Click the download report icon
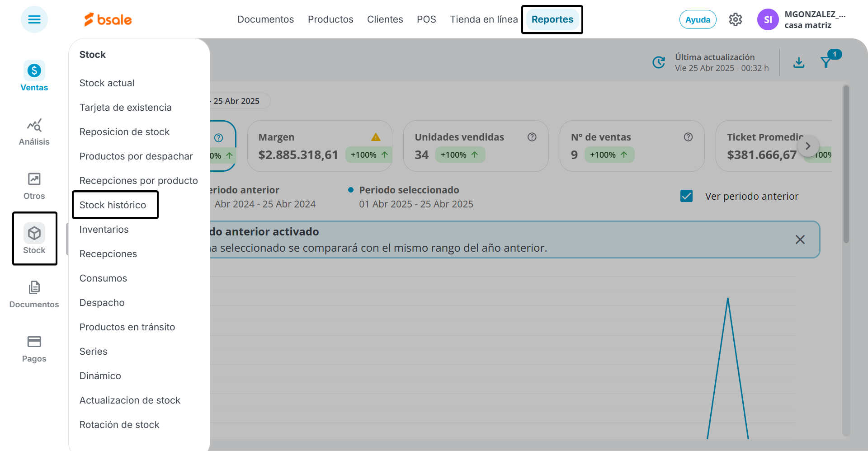The width and height of the screenshot is (868, 451). (799, 62)
